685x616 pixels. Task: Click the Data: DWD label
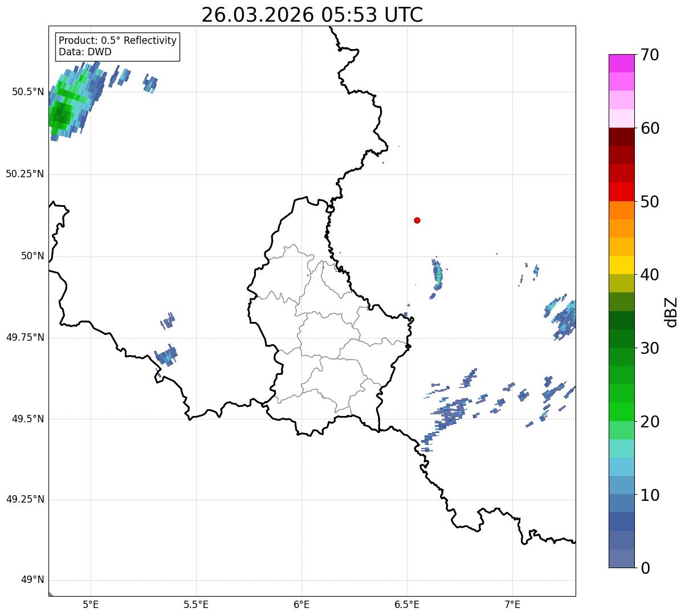(85, 52)
